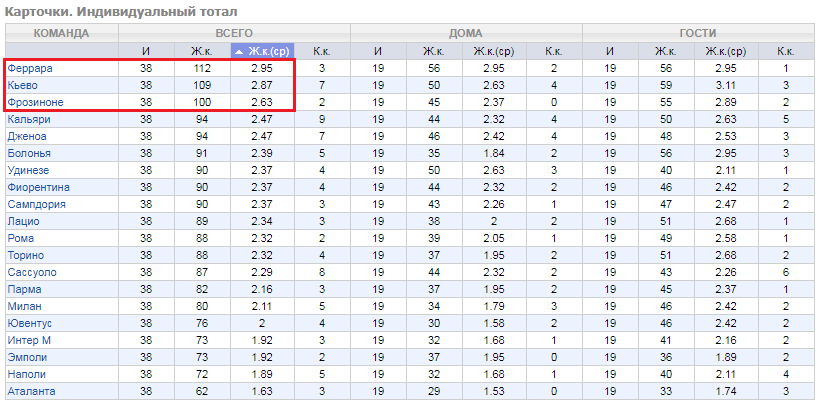818x403 pixels.
Task: Open the Дженоа team link
Action: (27, 136)
